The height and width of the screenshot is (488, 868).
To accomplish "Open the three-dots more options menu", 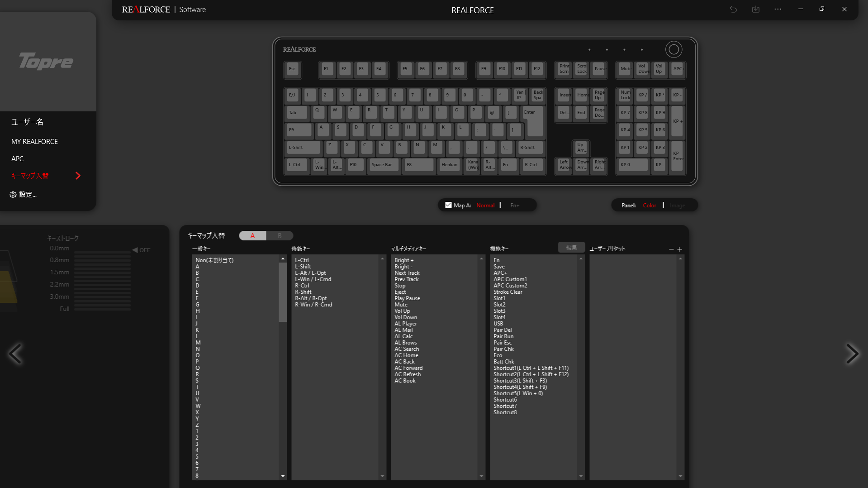I will [x=778, y=10].
